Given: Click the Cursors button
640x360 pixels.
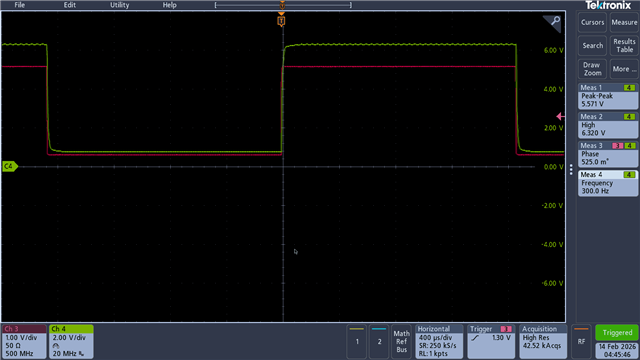Looking at the screenshot, I should point(592,22).
